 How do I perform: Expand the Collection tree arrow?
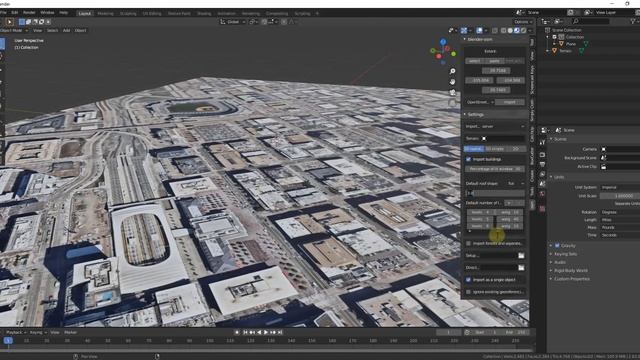pyautogui.click(x=548, y=37)
